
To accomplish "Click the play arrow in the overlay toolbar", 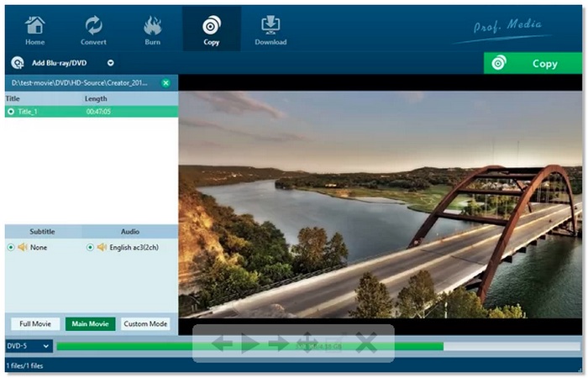I will (249, 343).
